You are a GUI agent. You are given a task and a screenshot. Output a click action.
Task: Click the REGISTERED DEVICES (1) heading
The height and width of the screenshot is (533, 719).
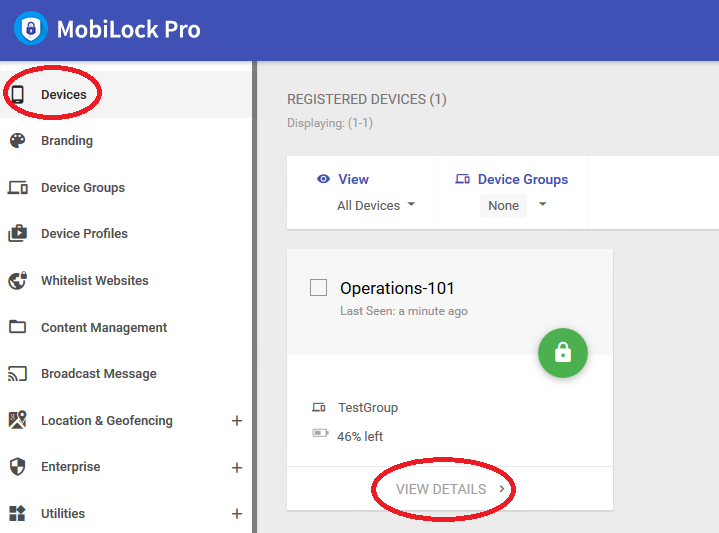pos(367,99)
